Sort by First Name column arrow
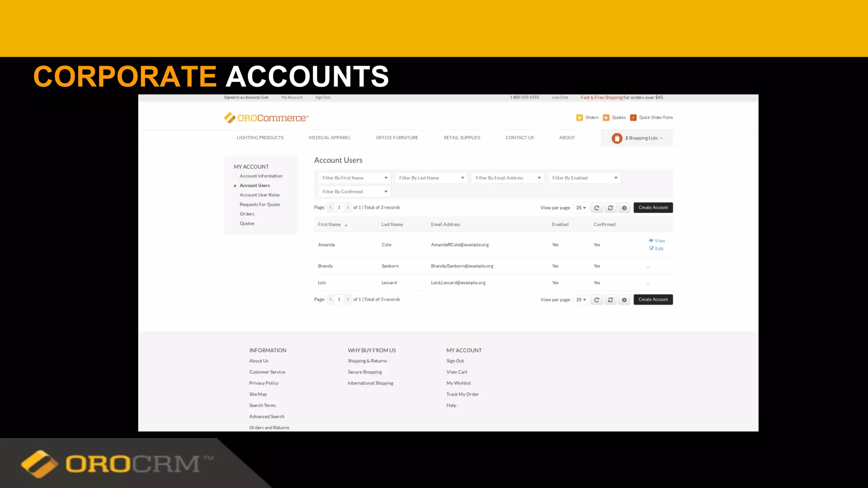 tap(346, 225)
